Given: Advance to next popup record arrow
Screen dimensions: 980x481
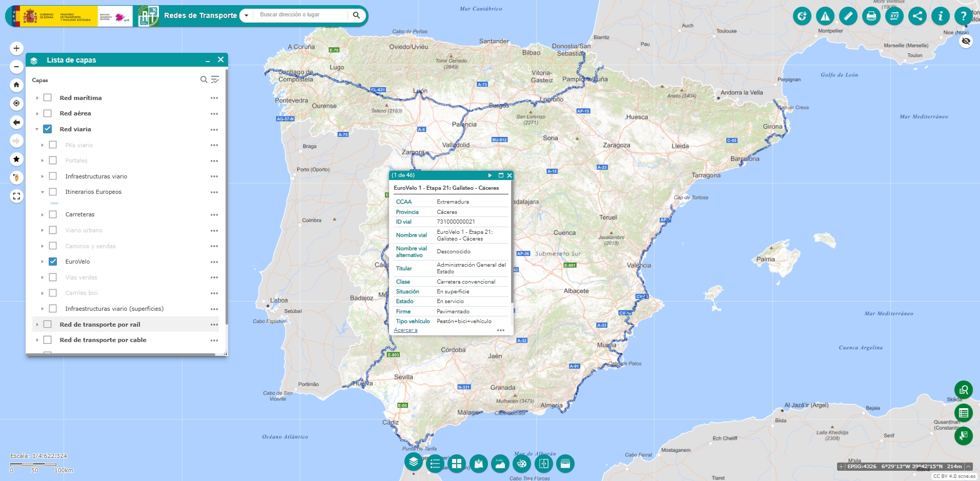Looking at the screenshot, I should coord(490,175).
